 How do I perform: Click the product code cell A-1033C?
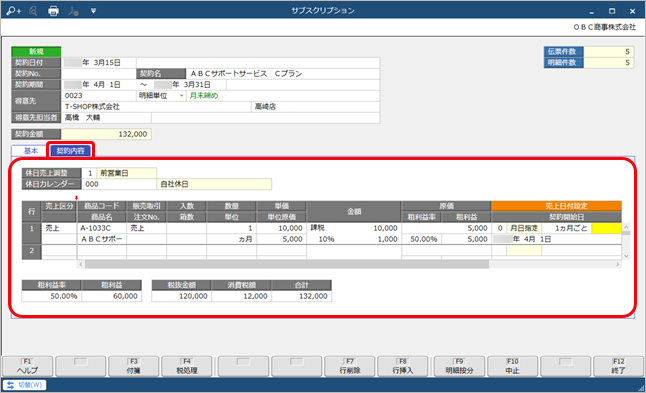pyautogui.click(x=102, y=228)
